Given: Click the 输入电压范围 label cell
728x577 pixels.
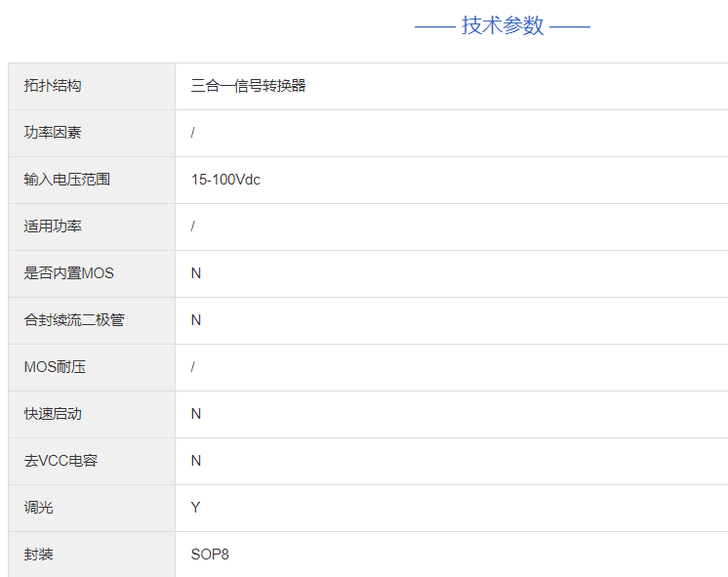Looking at the screenshot, I should (67, 180).
